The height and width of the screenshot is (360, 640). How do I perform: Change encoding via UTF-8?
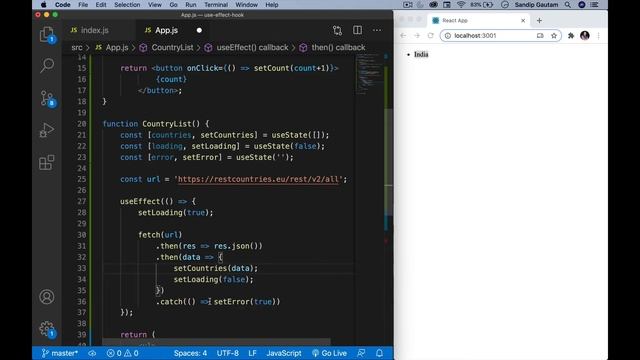tap(228, 353)
